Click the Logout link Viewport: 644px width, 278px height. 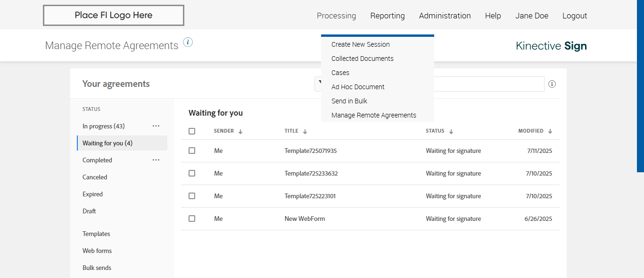click(x=574, y=16)
